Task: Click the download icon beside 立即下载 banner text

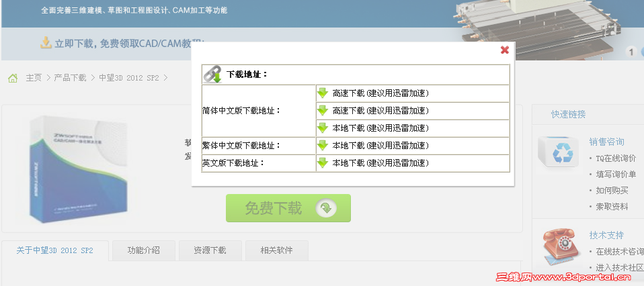Action: pyautogui.click(x=46, y=42)
